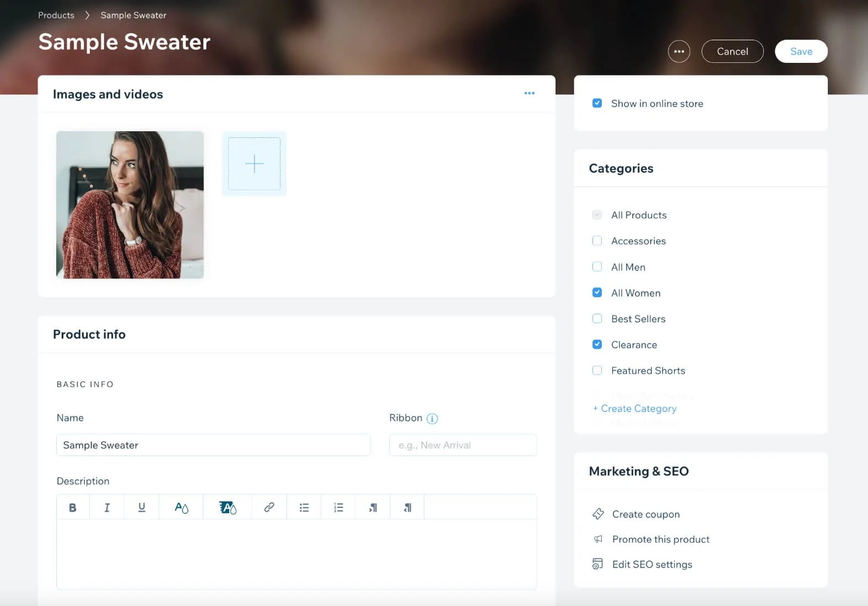The height and width of the screenshot is (606, 868).
Task: Click the Name input field
Action: 213,445
